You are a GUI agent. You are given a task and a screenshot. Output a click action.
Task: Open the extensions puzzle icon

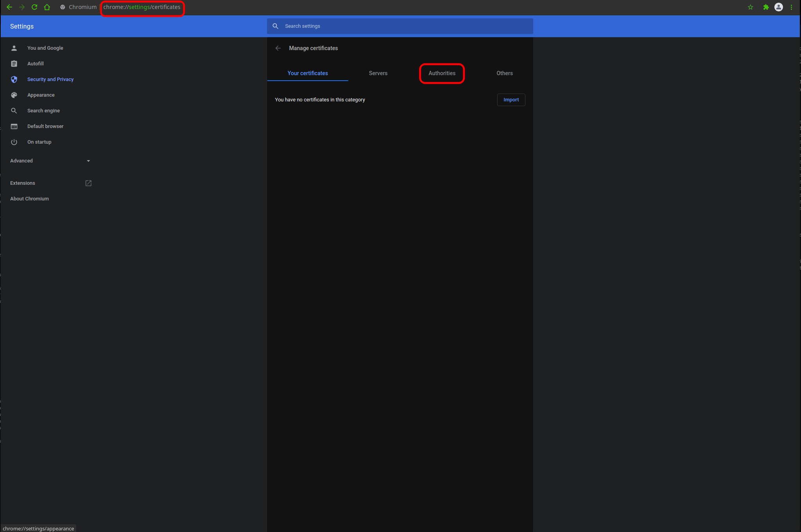click(766, 7)
